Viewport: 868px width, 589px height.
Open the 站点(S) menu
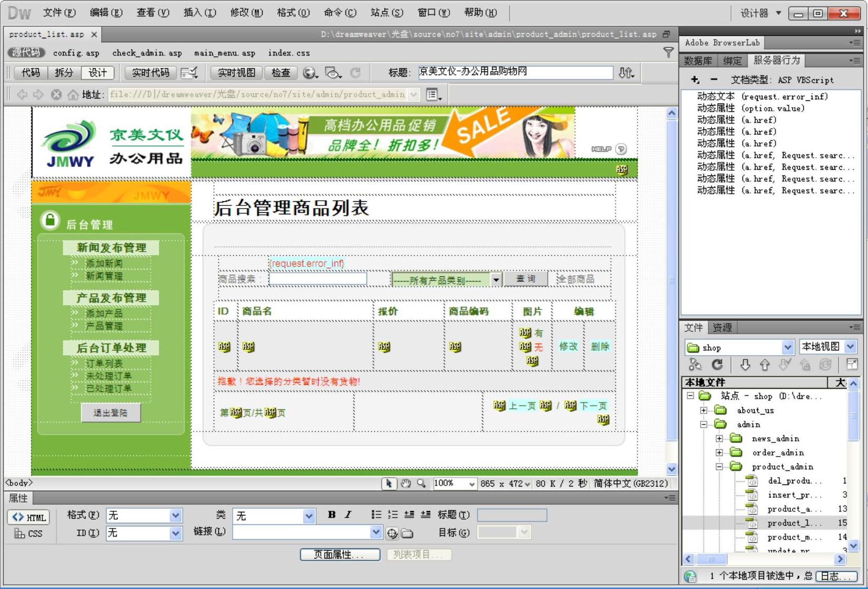386,13
